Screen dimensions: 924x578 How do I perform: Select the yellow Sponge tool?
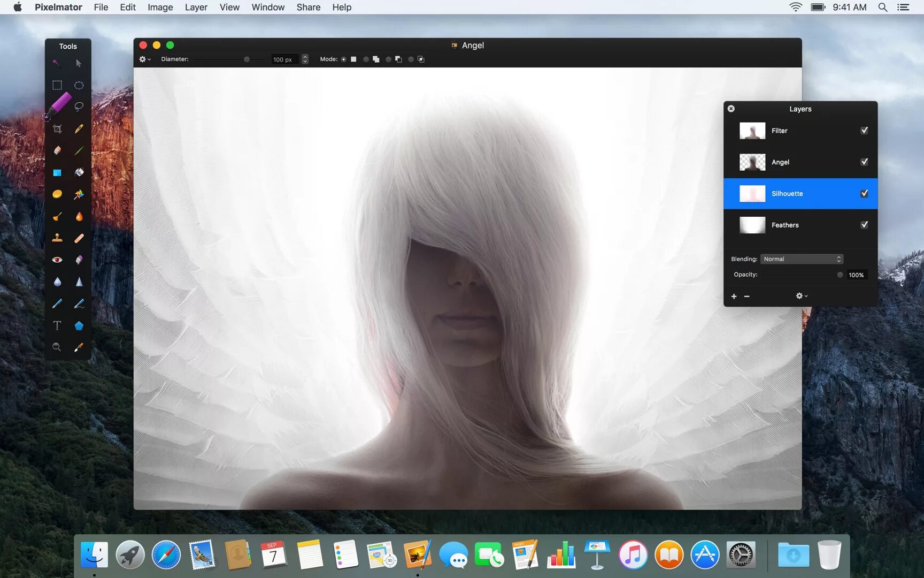pos(57,194)
